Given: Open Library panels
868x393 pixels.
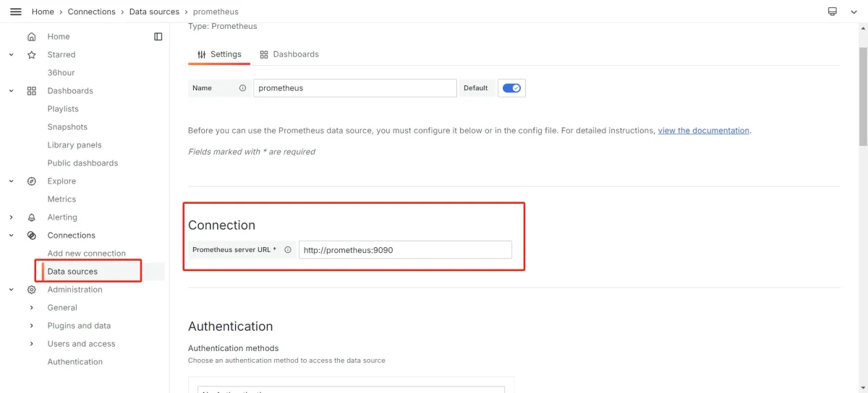Looking at the screenshot, I should pyautogui.click(x=75, y=145).
